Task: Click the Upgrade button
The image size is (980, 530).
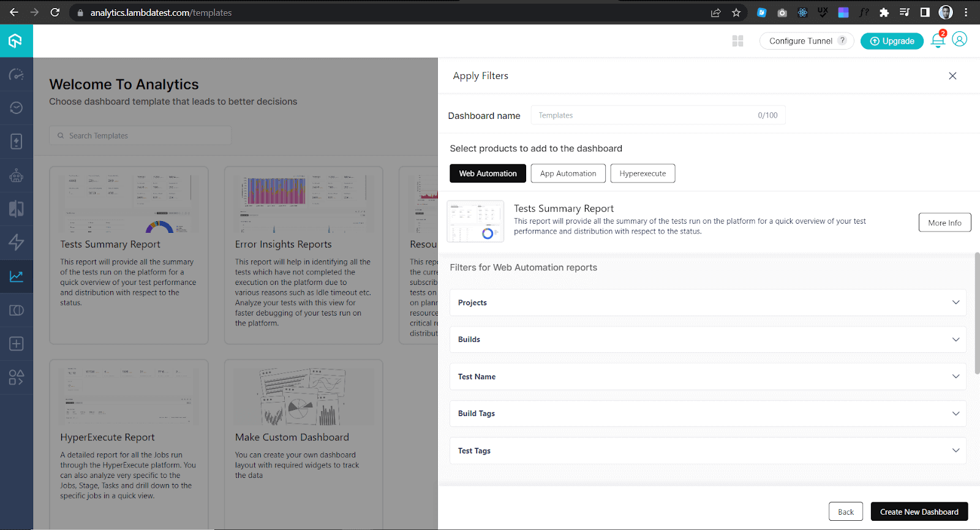Action: coord(892,41)
